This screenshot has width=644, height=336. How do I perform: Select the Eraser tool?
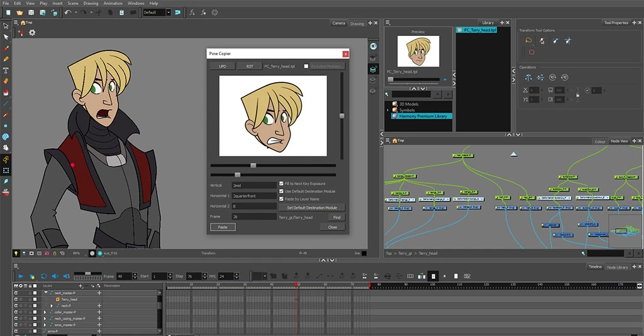(6, 81)
